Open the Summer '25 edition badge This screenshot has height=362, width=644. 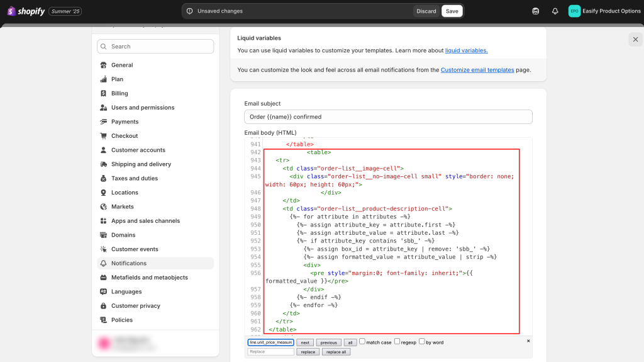point(65,11)
